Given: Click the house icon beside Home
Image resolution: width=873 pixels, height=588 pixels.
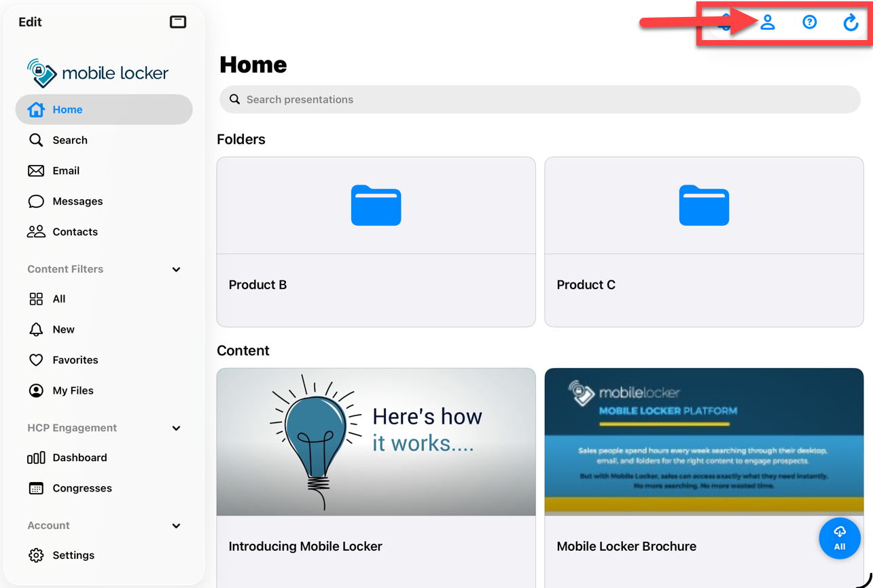Looking at the screenshot, I should pyautogui.click(x=36, y=109).
